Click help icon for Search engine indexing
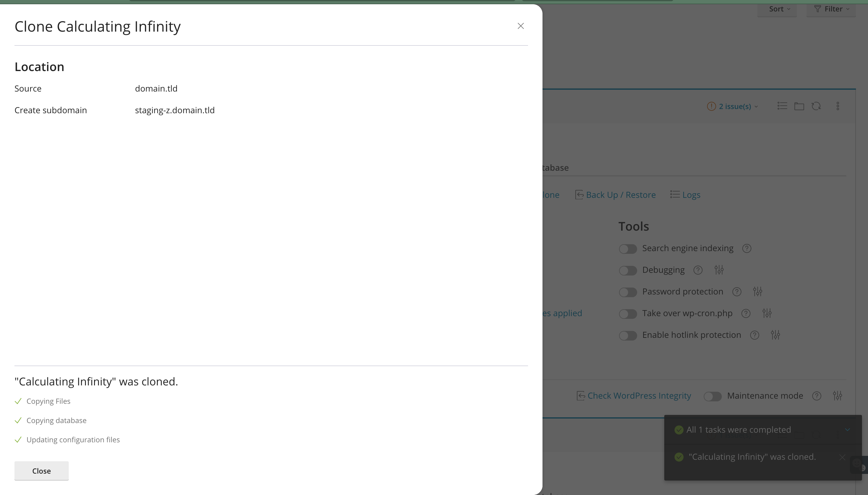Image resolution: width=868 pixels, height=495 pixels. pos(747,248)
